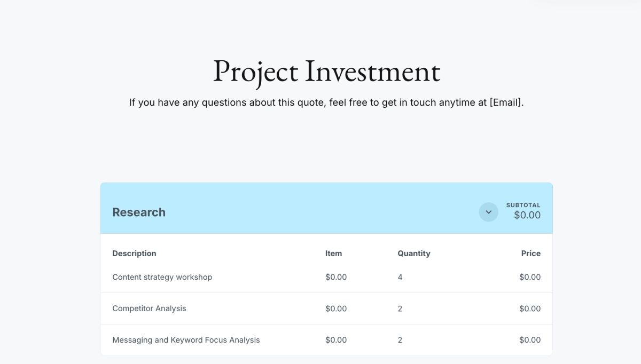Screen dimensions: 641x364
Task: Select the Description column header
Action: [134, 253]
